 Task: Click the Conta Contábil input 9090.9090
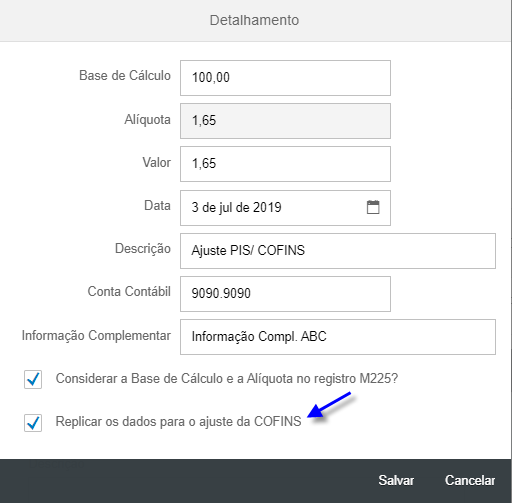point(285,294)
